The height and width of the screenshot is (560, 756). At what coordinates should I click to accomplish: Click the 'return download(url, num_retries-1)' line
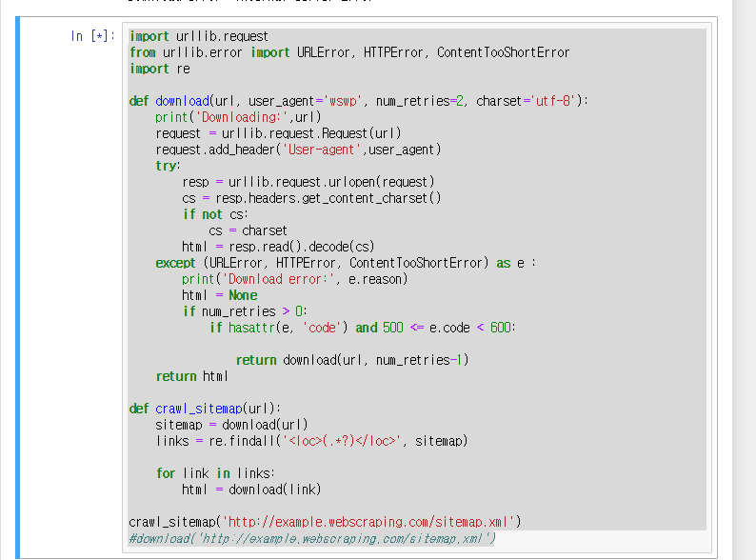(352, 360)
